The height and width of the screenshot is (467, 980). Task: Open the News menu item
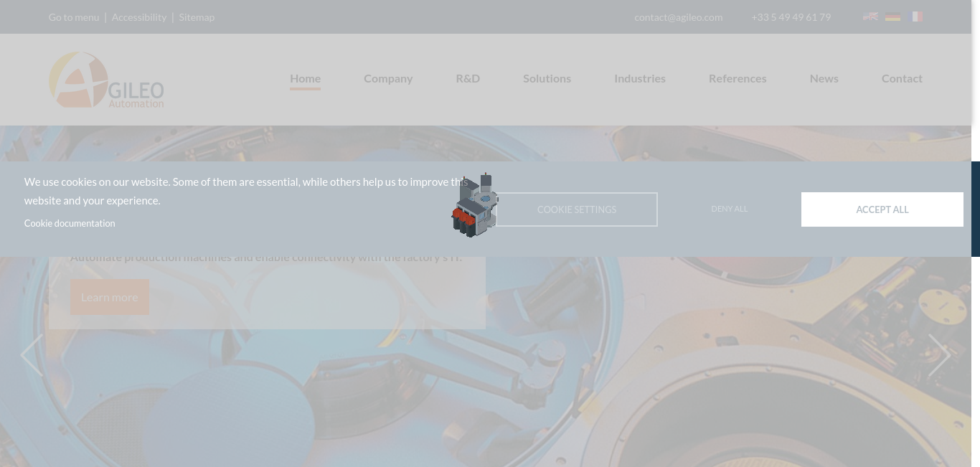click(824, 78)
